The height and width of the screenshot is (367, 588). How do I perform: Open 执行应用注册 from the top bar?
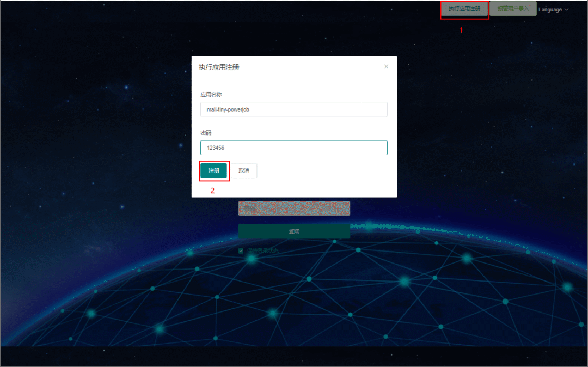tap(464, 9)
